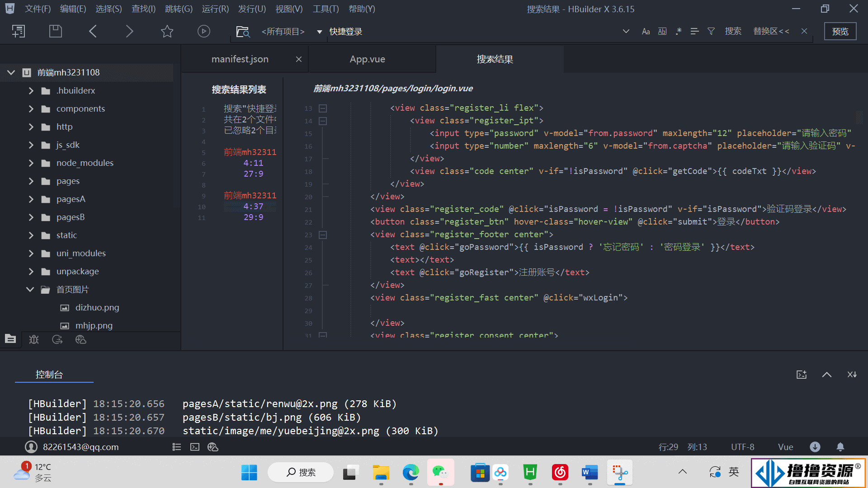Screen dimensions: 868x488
Task: Open search result 4:11
Action: coord(253,163)
